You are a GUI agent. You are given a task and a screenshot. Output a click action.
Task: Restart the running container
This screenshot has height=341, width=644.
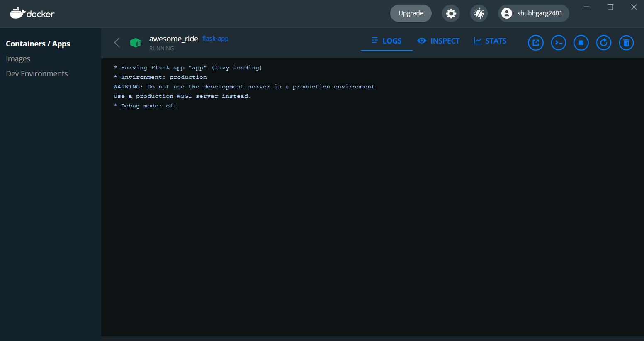click(604, 42)
